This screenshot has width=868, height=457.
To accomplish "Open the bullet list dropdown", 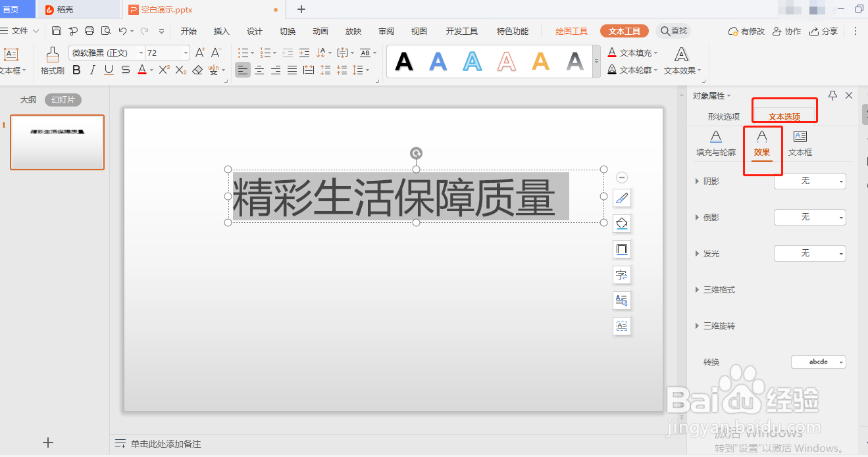I will tap(253, 53).
